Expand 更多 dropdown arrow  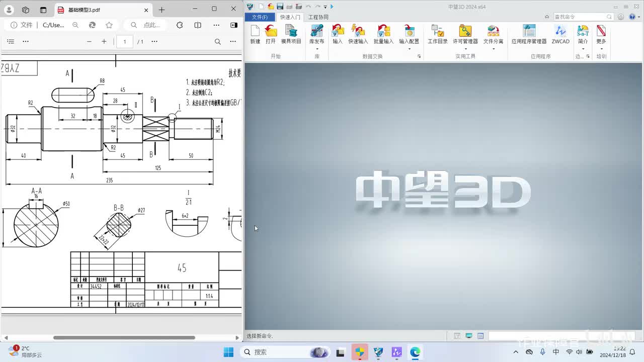click(x=601, y=49)
